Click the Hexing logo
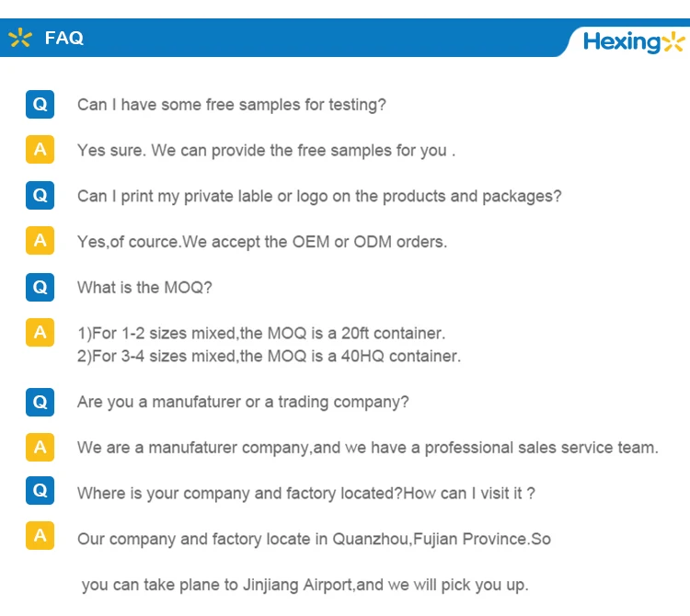The height and width of the screenshot is (616, 690). (x=635, y=41)
